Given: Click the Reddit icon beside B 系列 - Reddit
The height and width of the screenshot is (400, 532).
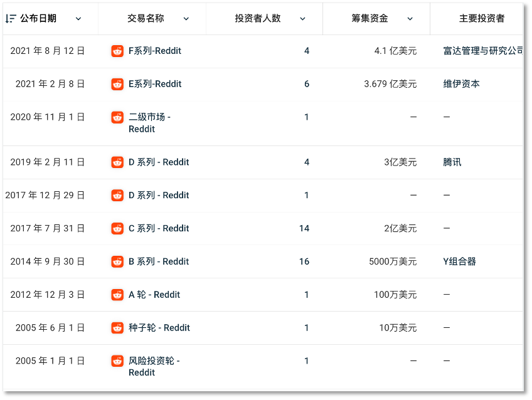Looking at the screenshot, I should [x=117, y=262].
